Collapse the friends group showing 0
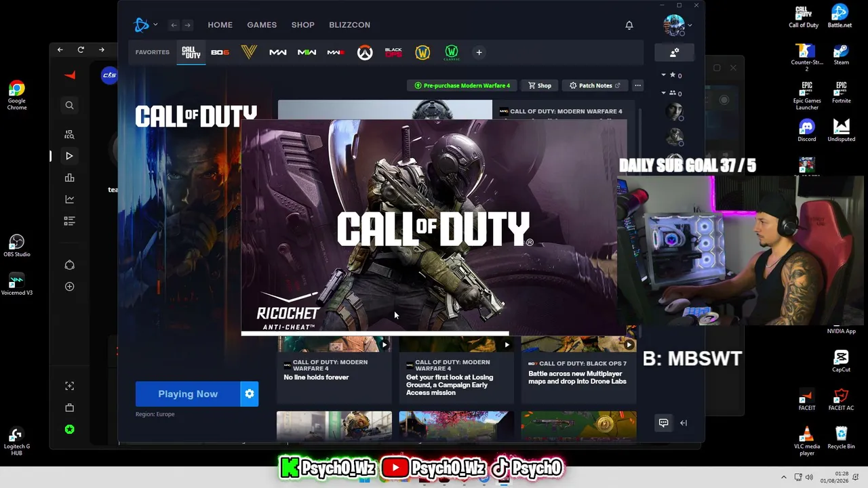This screenshot has height=488, width=868. [664, 93]
